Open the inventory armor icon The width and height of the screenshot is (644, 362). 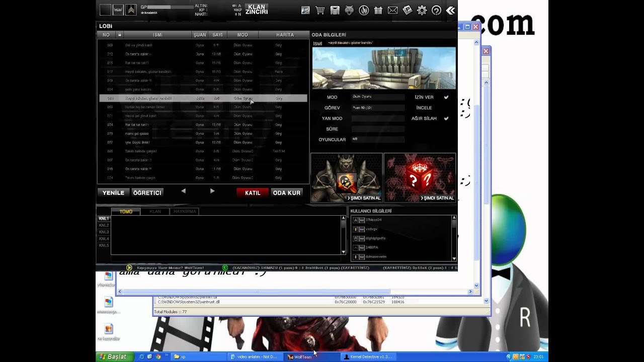pyautogui.click(x=335, y=10)
